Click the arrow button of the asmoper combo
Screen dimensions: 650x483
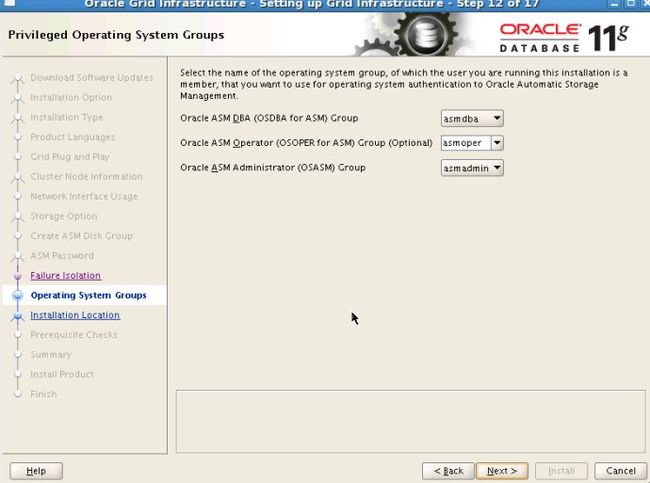pos(497,143)
